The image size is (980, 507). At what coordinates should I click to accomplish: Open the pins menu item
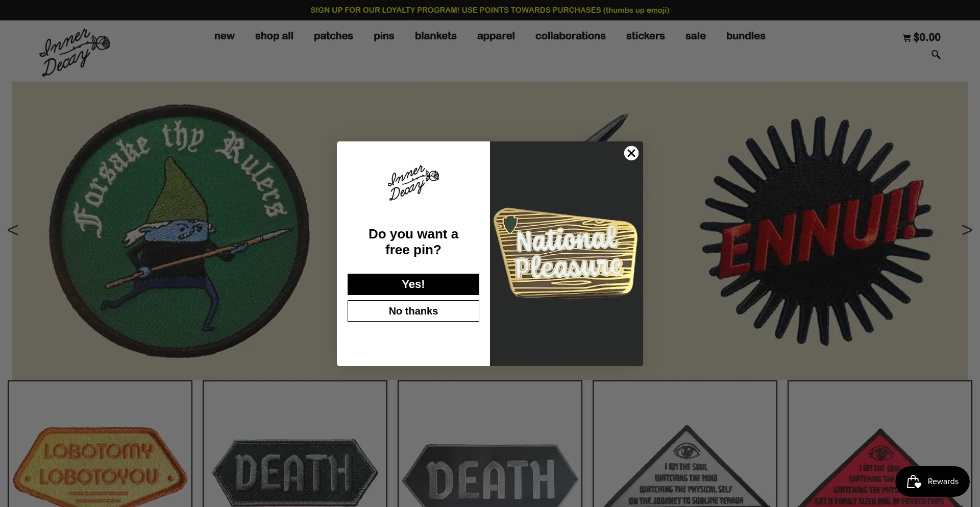click(384, 36)
